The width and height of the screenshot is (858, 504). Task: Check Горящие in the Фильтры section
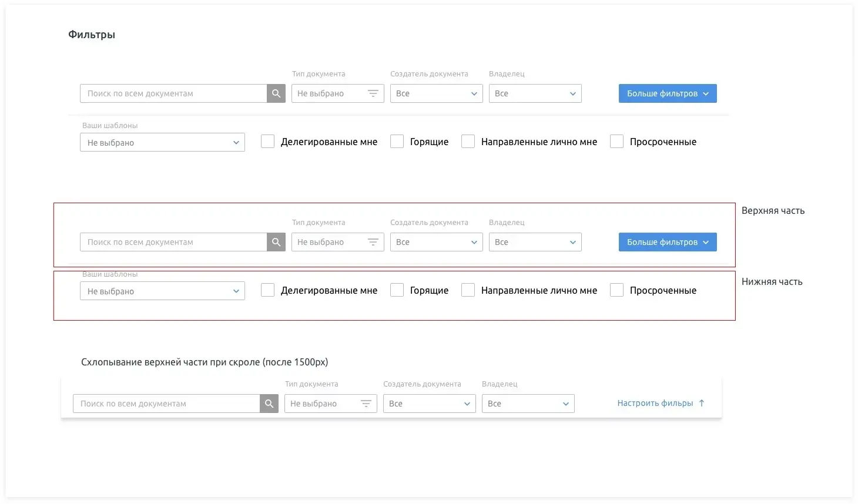[397, 142]
